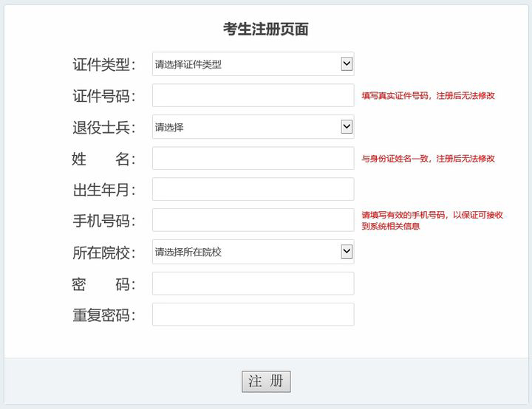
Task: Focus the 重复密码 input field
Action: pyautogui.click(x=253, y=315)
